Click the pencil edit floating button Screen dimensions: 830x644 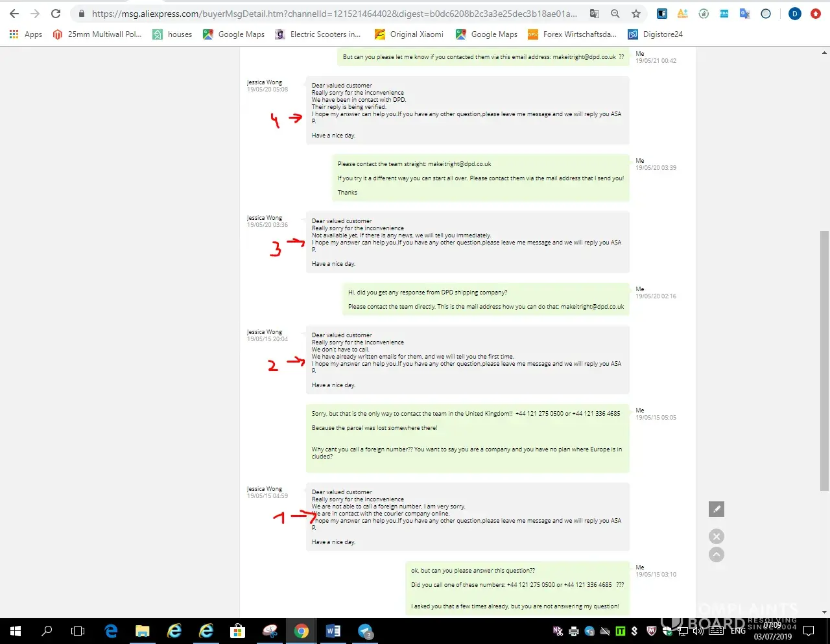[717, 509]
